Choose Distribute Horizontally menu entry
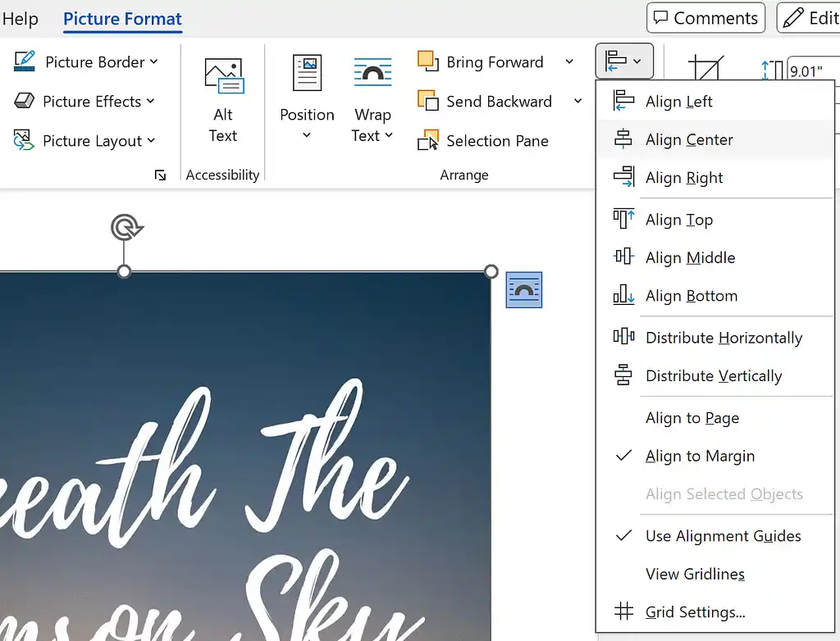Viewport: 840px width, 641px height. (x=715, y=338)
